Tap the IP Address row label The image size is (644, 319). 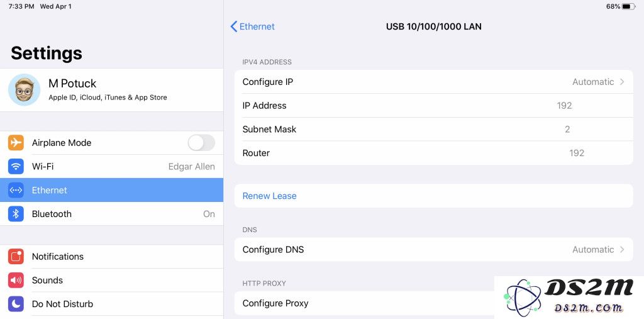pyautogui.click(x=265, y=106)
